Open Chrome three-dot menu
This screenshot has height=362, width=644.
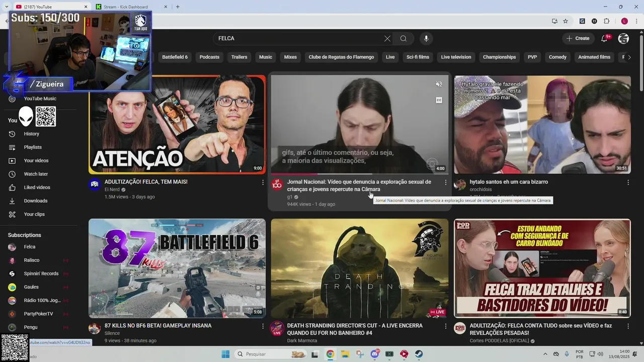pos(636,21)
